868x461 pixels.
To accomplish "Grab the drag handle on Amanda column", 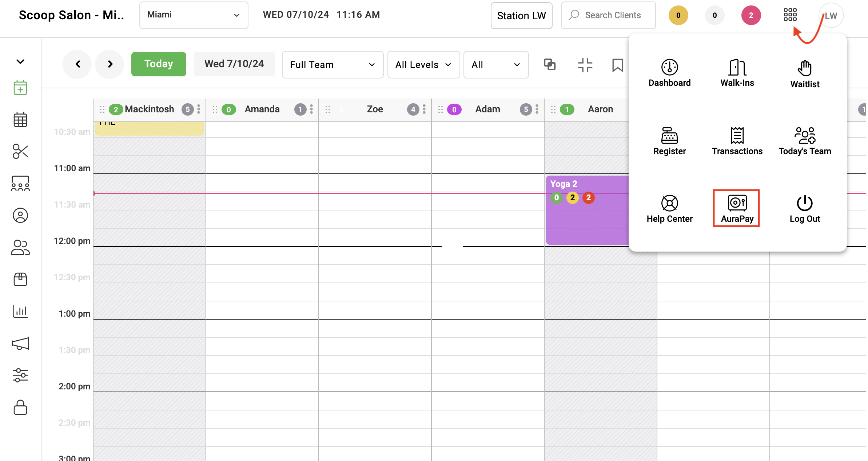I will pyautogui.click(x=215, y=109).
